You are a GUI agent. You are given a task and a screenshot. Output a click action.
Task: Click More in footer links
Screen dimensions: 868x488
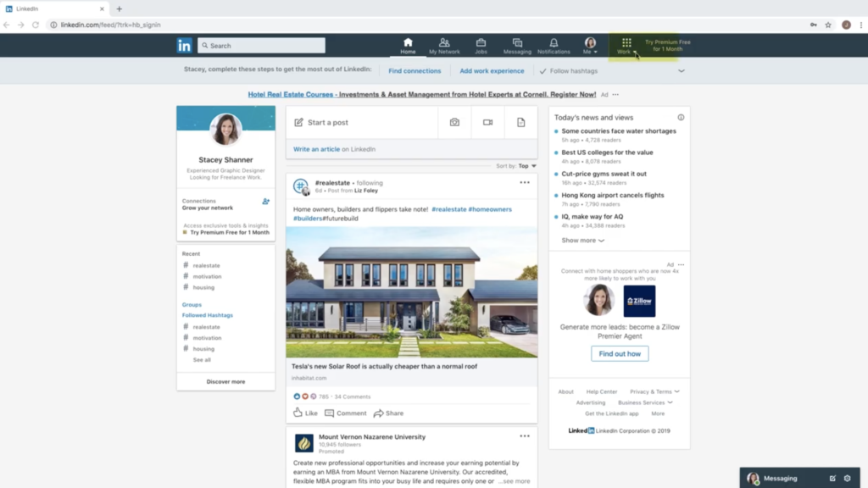pyautogui.click(x=658, y=413)
